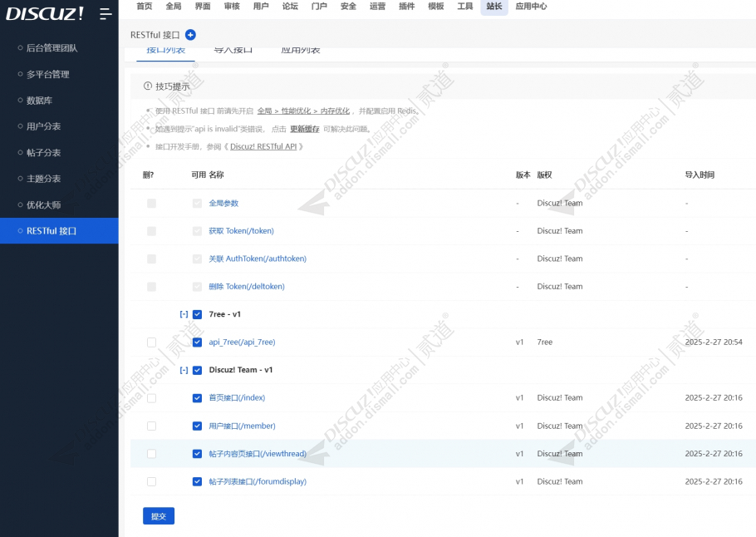Click the 导入时间 column header
Viewport: 756px width, 537px height.
[x=700, y=175]
